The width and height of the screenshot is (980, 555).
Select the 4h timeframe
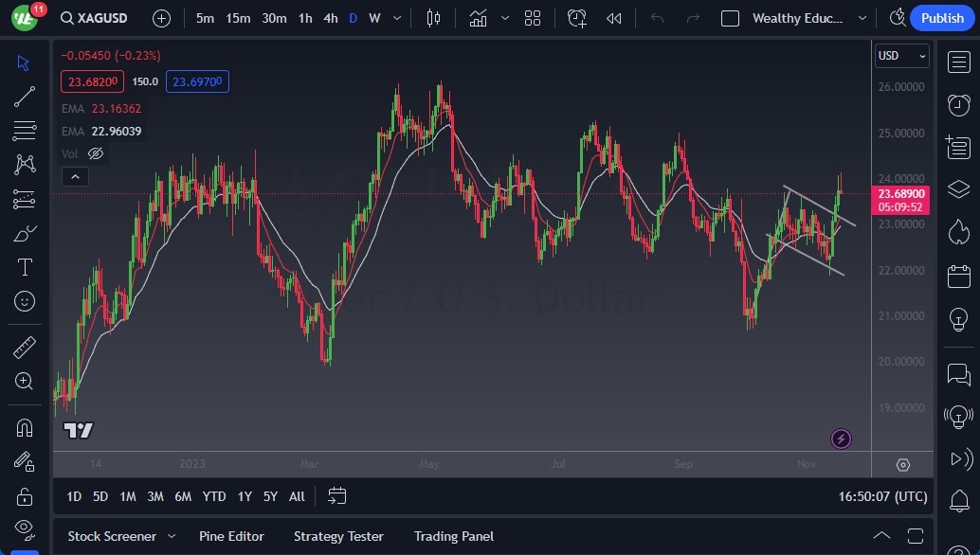[x=330, y=18]
